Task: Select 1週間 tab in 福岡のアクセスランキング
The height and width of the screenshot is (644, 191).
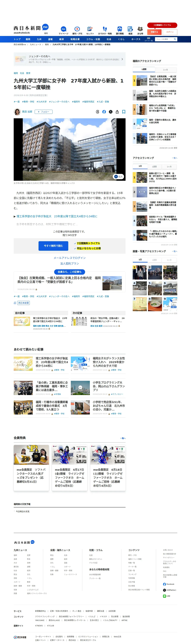Action: [144, 69]
